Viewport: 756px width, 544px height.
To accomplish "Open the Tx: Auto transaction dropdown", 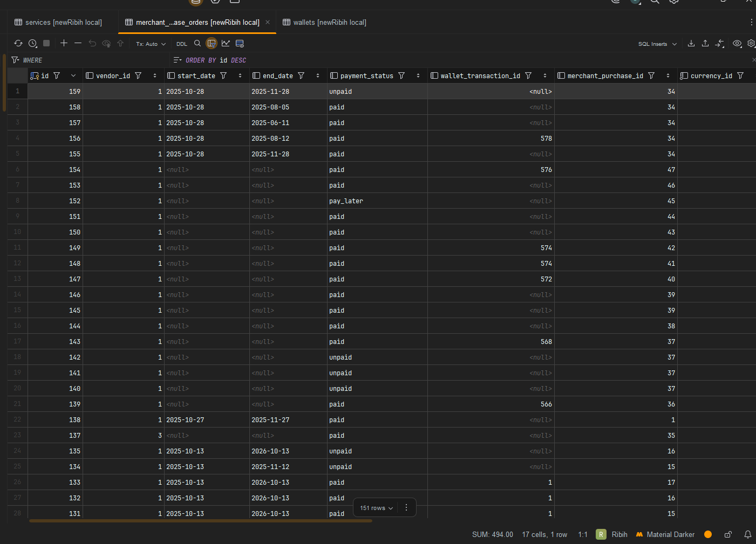I will pyautogui.click(x=151, y=44).
